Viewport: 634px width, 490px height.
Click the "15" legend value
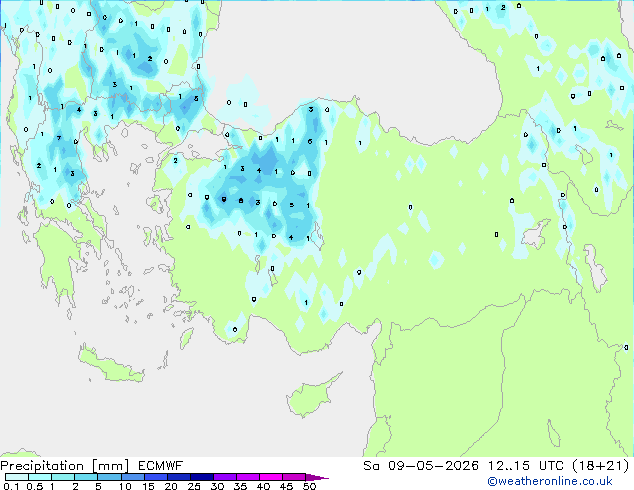point(148,486)
